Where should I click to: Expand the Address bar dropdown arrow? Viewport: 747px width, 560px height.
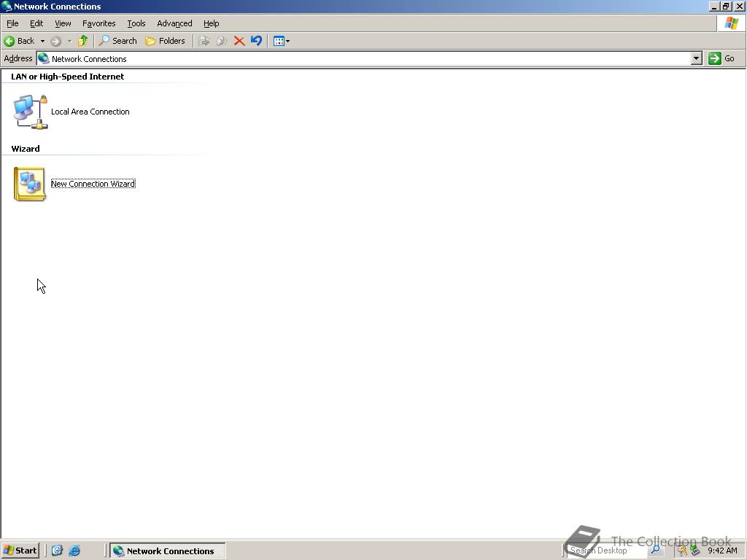(697, 58)
